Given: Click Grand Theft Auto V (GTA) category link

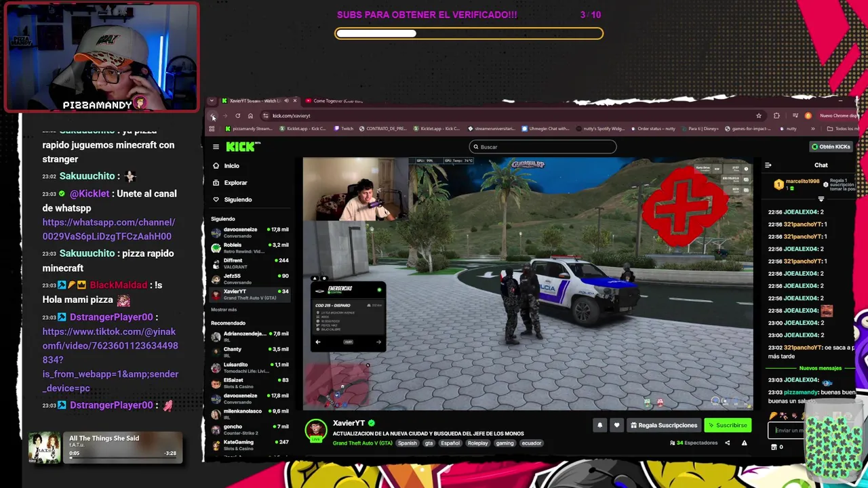Looking at the screenshot, I should tap(362, 443).
